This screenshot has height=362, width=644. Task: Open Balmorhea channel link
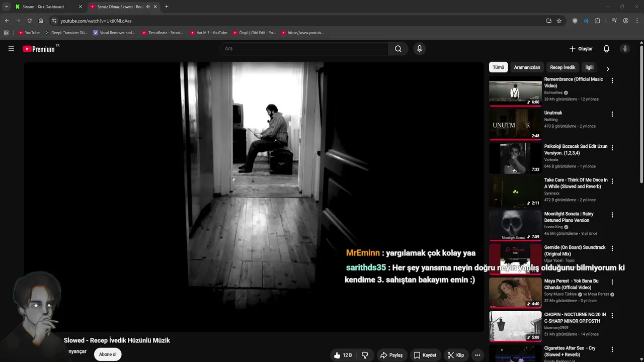tap(553, 93)
